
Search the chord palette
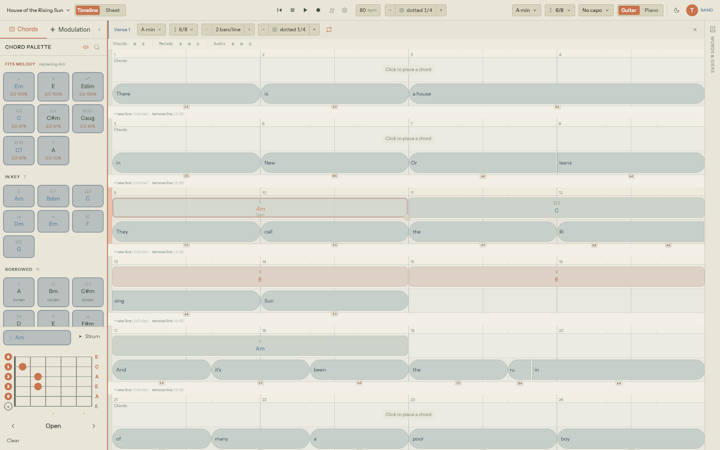click(96, 47)
